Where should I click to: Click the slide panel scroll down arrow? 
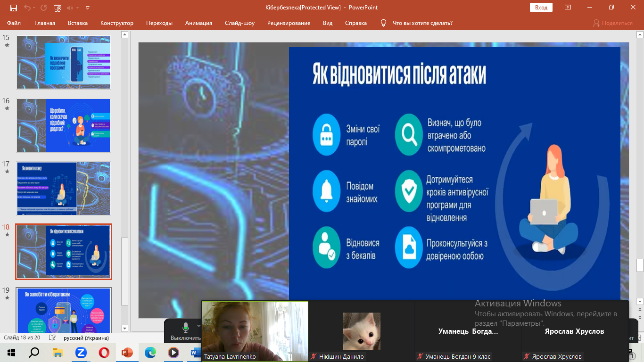click(x=125, y=328)
